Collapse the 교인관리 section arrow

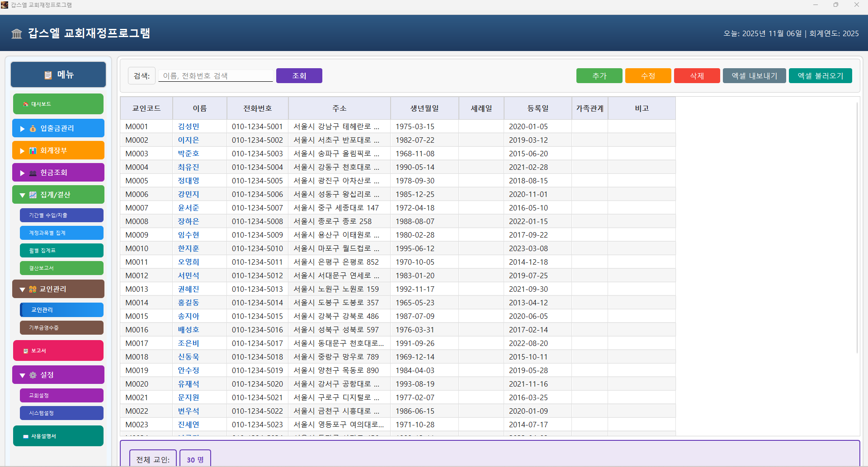[x=22, y=290]
